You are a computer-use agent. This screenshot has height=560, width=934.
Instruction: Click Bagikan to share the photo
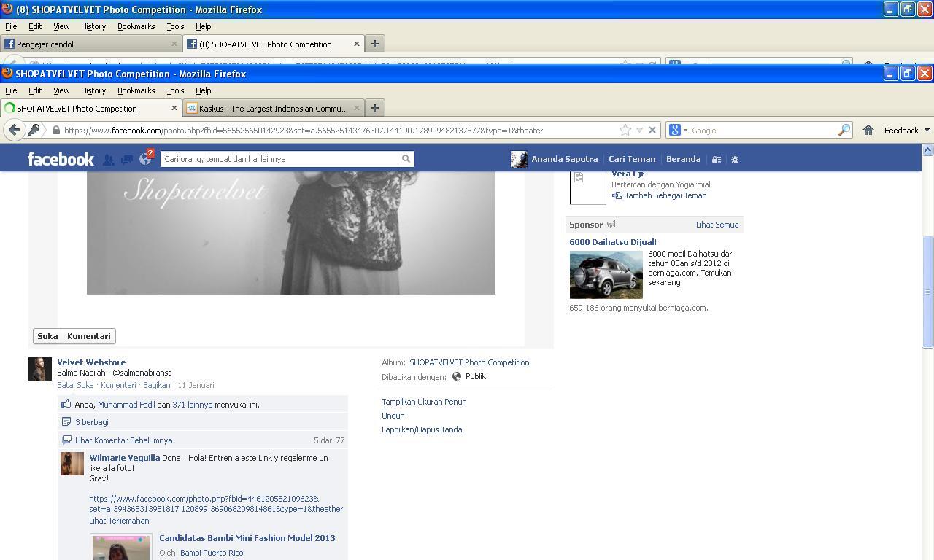156,385
